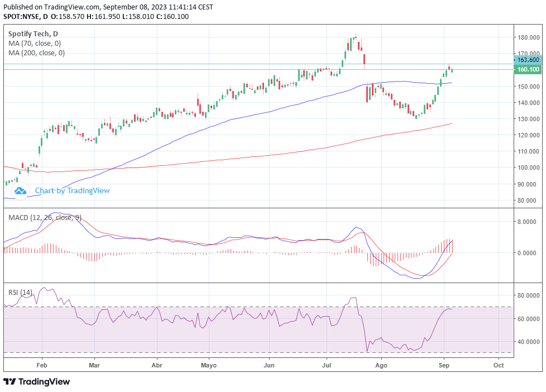Click the 'SPOT:NYSE, D' symbol header text
Viewport: 546px width, 392px height.
pyautogui.click(x=26, y=17)
